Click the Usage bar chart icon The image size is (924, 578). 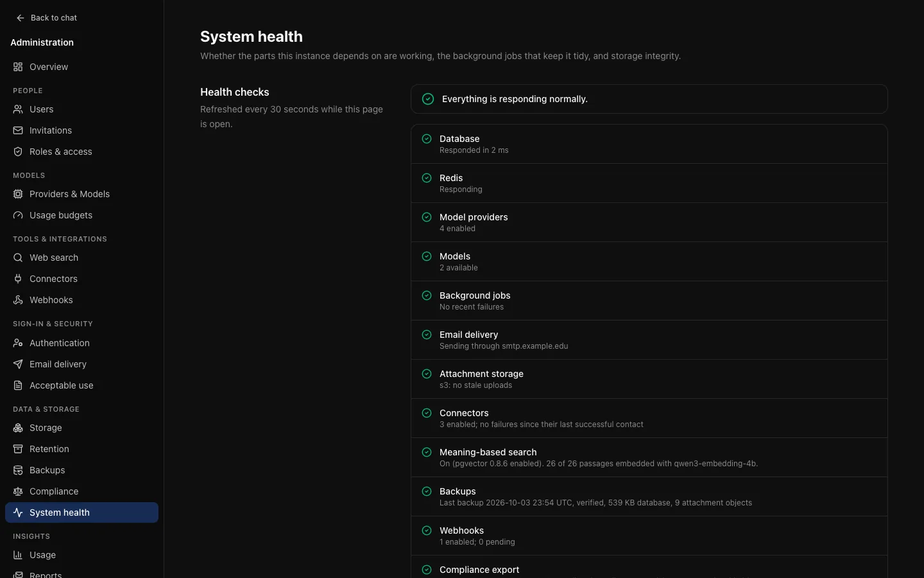click(x=18, y=555)
